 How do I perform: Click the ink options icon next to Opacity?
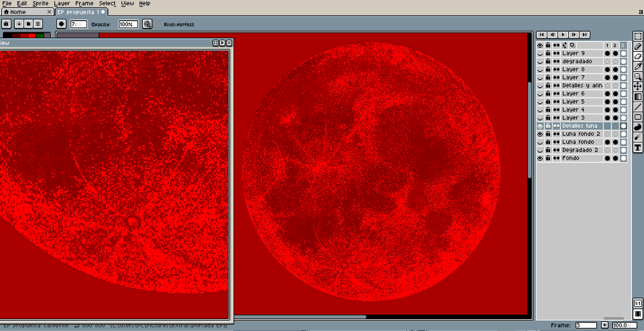tap(147, 24)
